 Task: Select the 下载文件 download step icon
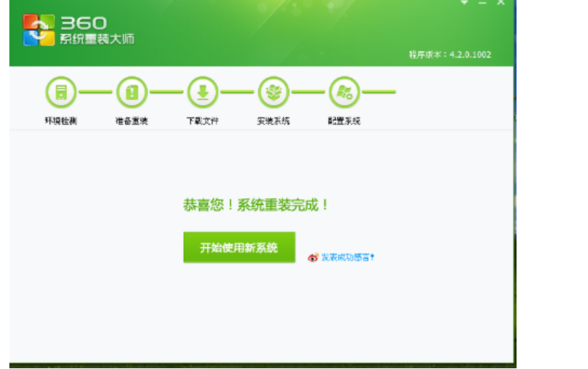pyautogui.click(x=202, y=92)
